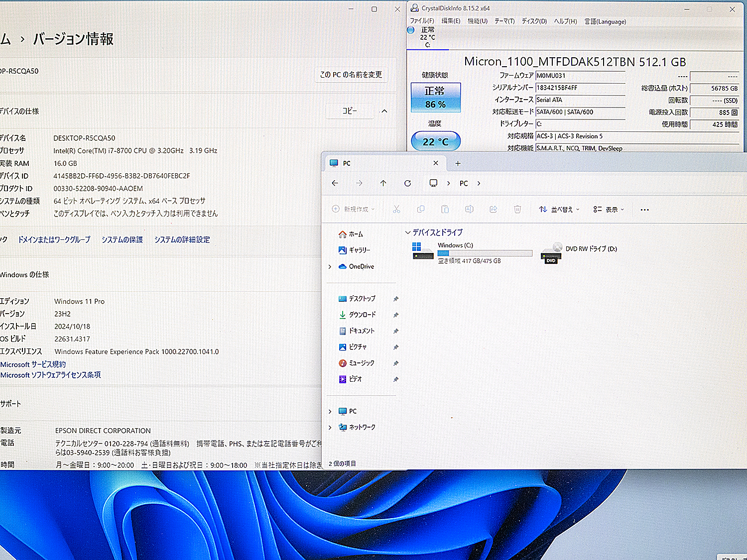Open ミュージック folder in sidebar
Image resolution: width=747 pixels, height=560 pixels.
pos(357,363)
